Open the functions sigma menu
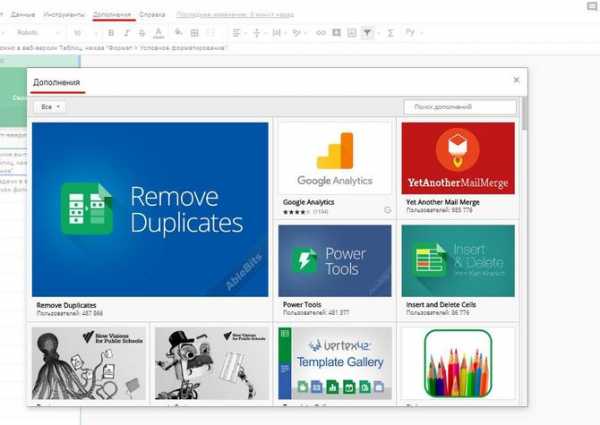This screenshot has width=600, height=425. [390, 33]
